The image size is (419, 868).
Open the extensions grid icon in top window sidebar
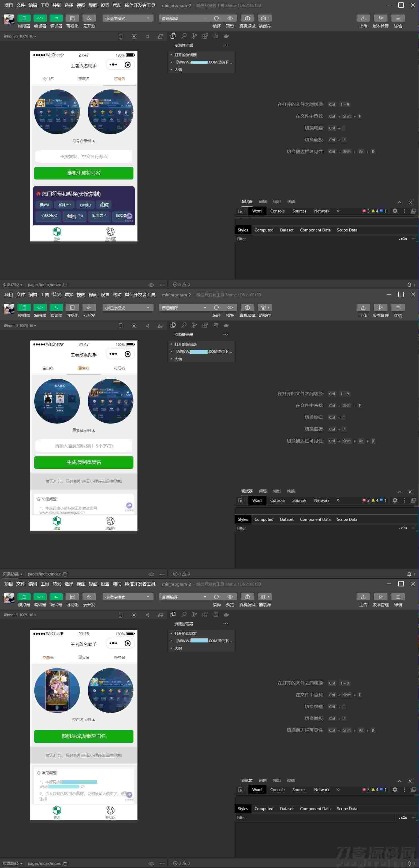(x=205, y=36)
